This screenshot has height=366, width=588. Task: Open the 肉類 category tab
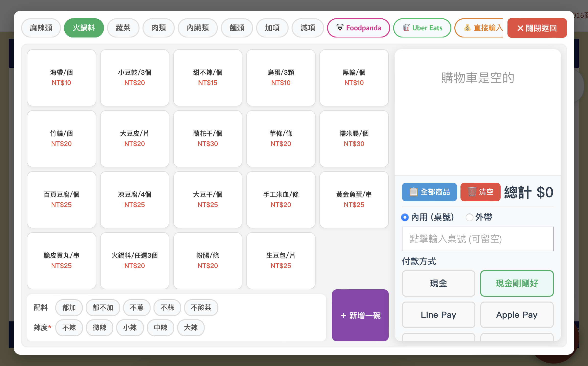tap(158, 28)
